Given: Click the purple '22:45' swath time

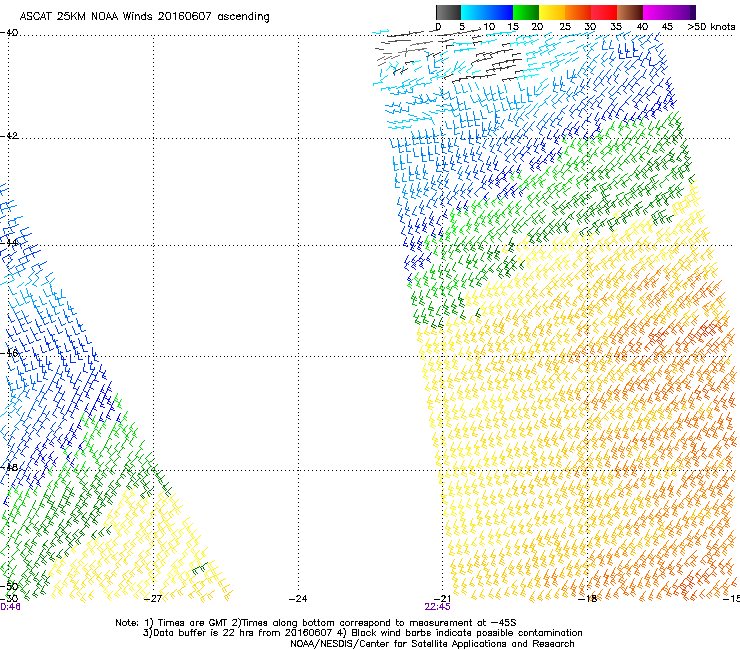Looking at the screenshot, I should (x=437, y=607).
